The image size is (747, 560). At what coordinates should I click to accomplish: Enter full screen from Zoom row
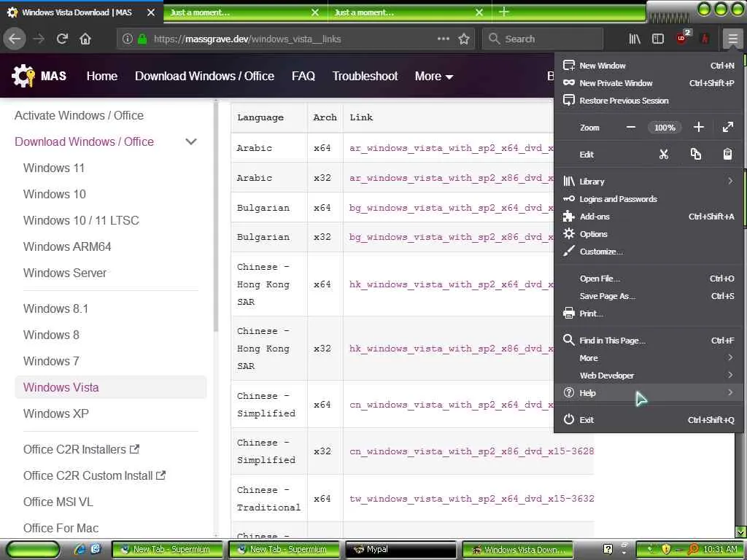tap(727, 127)
